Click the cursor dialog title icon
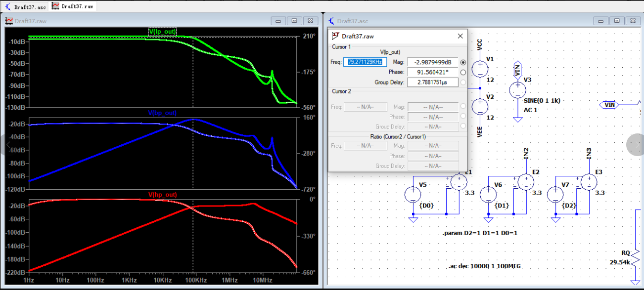This screenshot has height=290, width=644. tap(335, 36)
